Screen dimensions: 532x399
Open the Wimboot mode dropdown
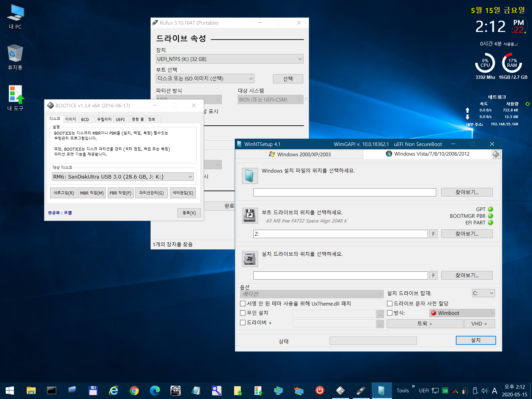[x=462, y=313]
